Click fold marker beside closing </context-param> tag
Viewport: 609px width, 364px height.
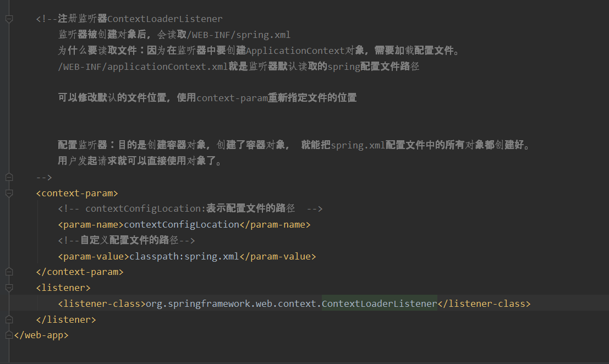coord(9,272)
